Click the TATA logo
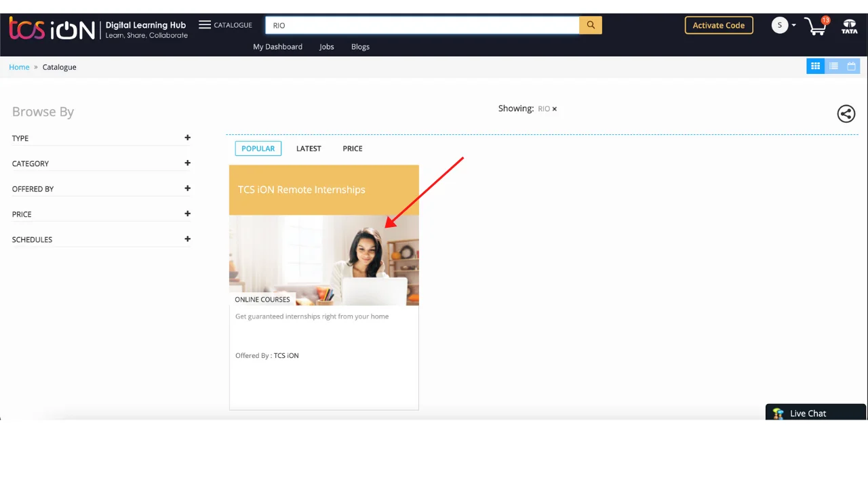Image resolution: width=868 pixels, height=488 pixels. (x=849, y=27)
